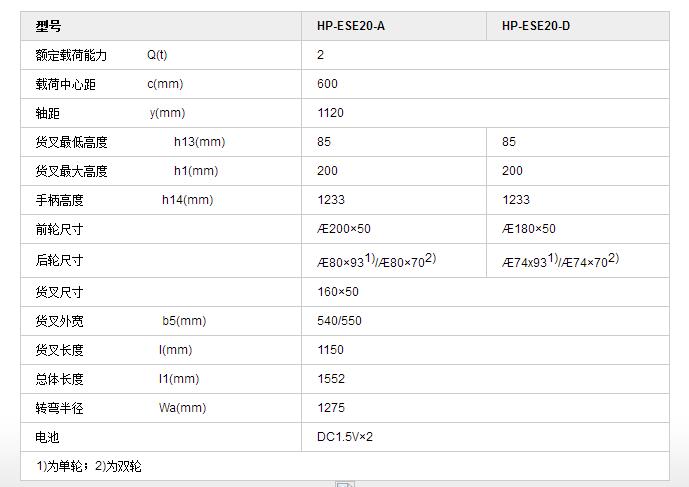Click 手柄高度 value 1233 under HP-ESE20-A
This screenshot has width=689, height=487.
331,200
